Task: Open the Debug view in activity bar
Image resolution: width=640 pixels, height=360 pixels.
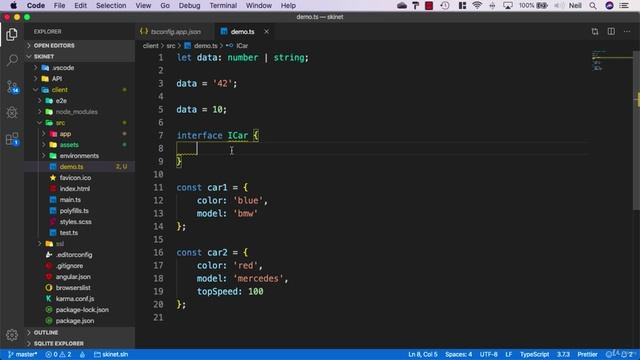Action: [12, 113]
